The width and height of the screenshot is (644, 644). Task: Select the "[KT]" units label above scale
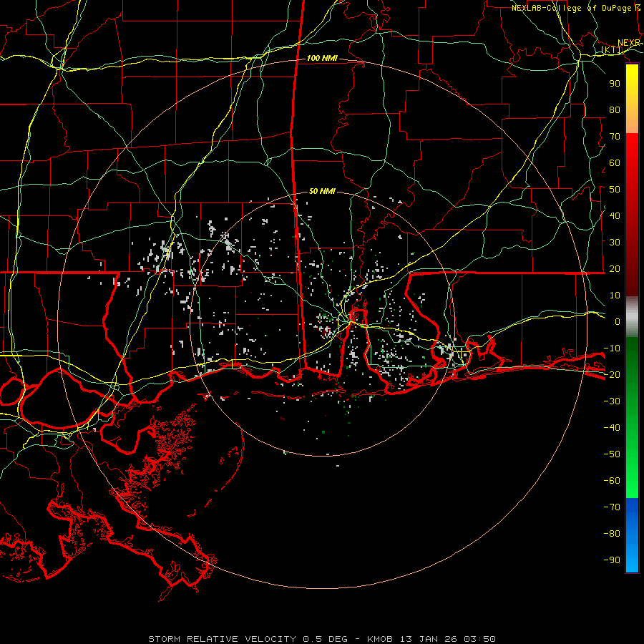(x=612, y=50)
